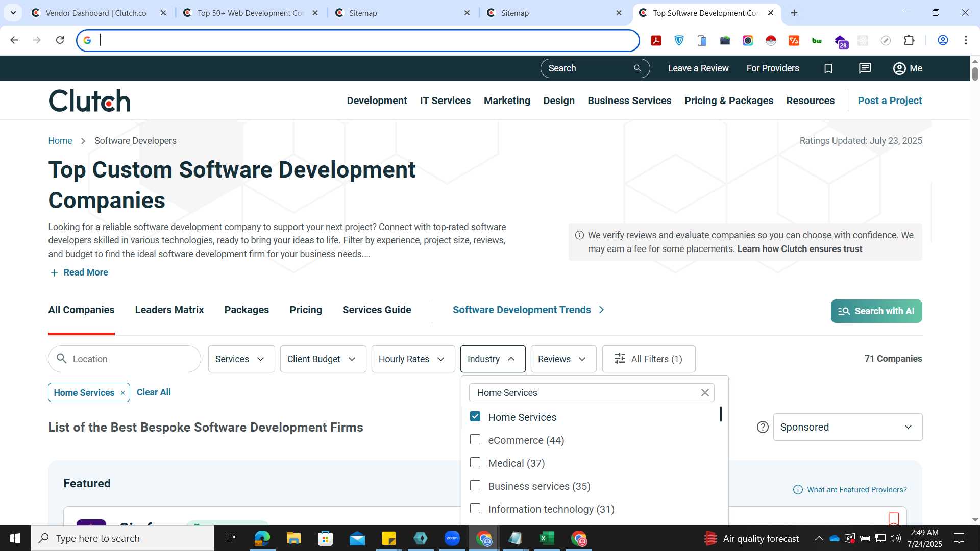Screen dimensions: 980x551
Task: Open the Sponsored sort dropdown
Action: [847, 427]
